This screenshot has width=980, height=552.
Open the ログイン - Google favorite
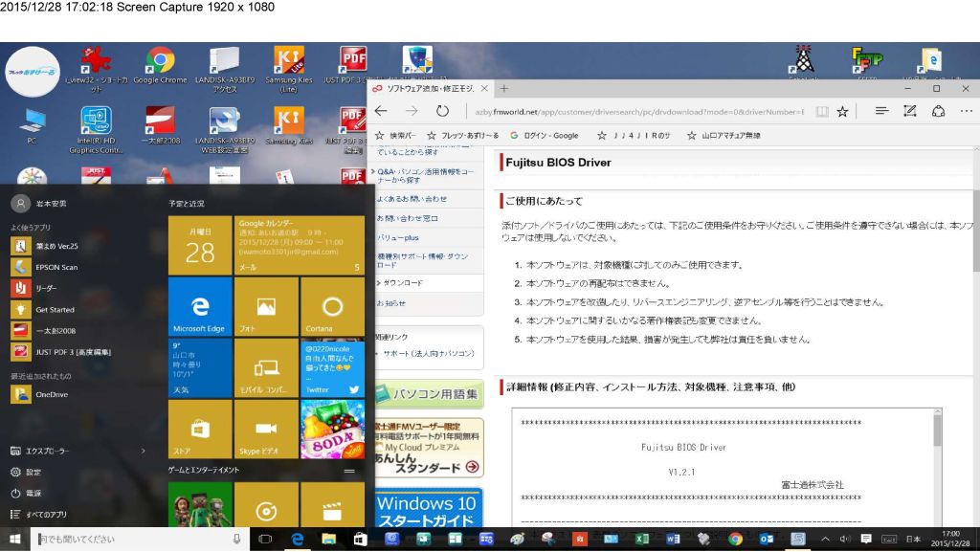pos(544,136)
